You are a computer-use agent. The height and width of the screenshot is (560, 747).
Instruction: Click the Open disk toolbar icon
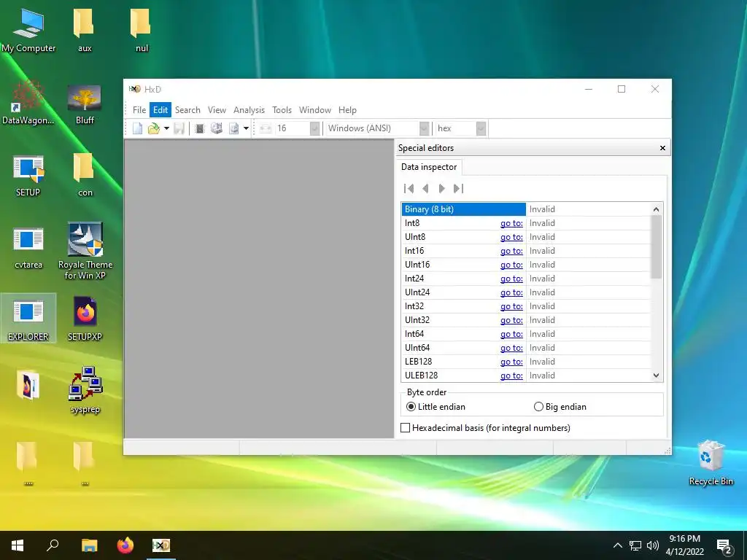pos(217,128)
